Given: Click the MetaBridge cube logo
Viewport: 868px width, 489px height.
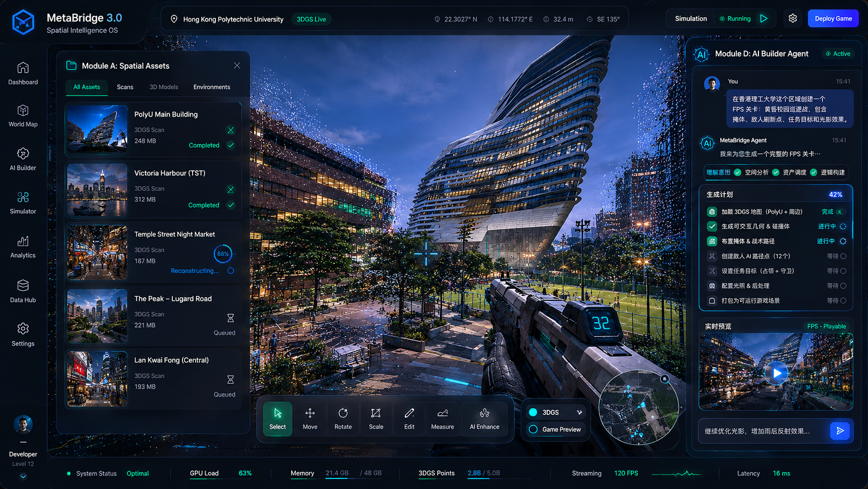Looking at the screenshot, I should (x=23, y=22).
